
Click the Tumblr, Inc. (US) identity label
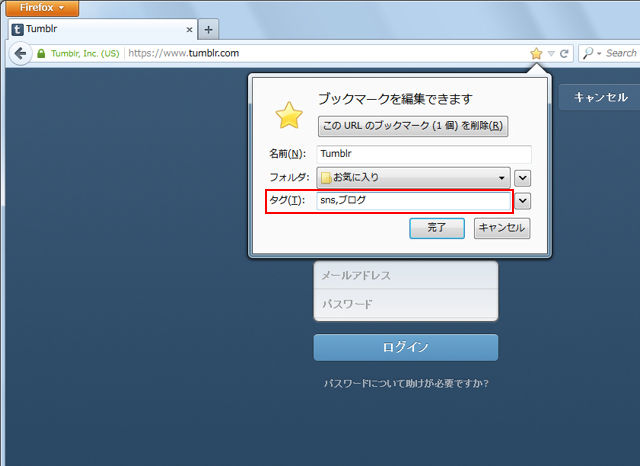click(85, 53)
